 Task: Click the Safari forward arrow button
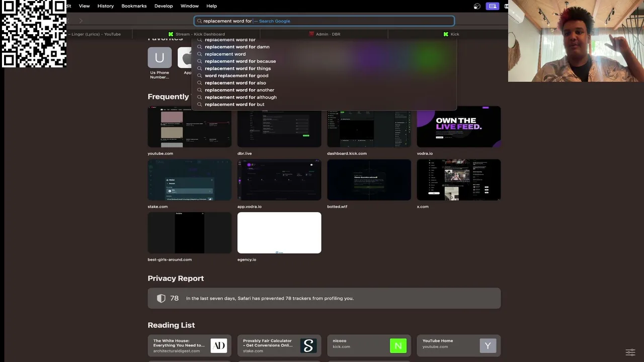(x=80, y=21)
